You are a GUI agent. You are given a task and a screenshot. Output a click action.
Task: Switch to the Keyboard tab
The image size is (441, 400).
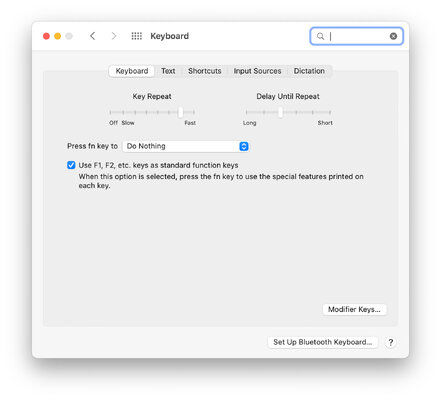(132, 71)
